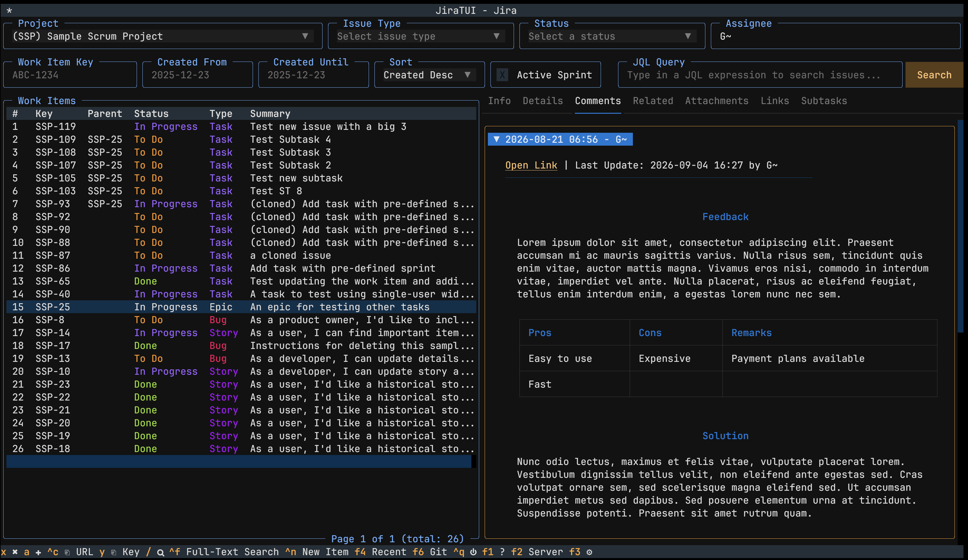Viewport: 968px width, 560px height.
Task: Click the question mark help icon
Action: tap(502, 552)
